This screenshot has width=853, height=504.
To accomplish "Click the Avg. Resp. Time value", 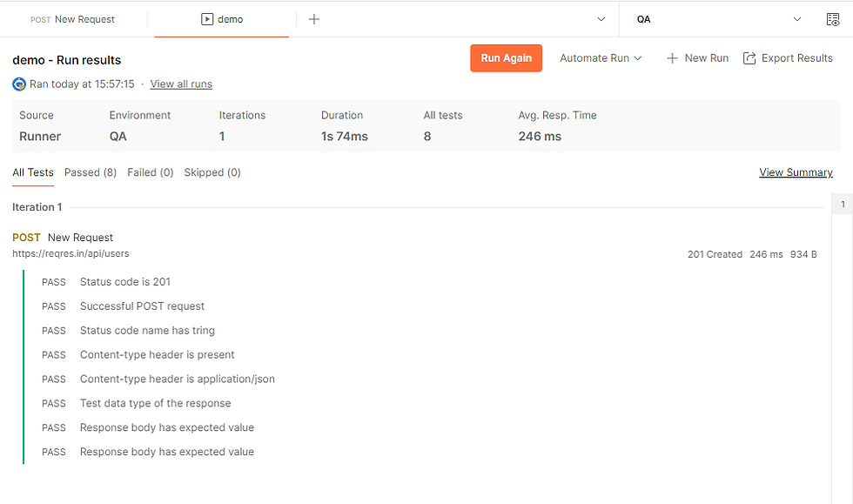I will tap(540, 136).
